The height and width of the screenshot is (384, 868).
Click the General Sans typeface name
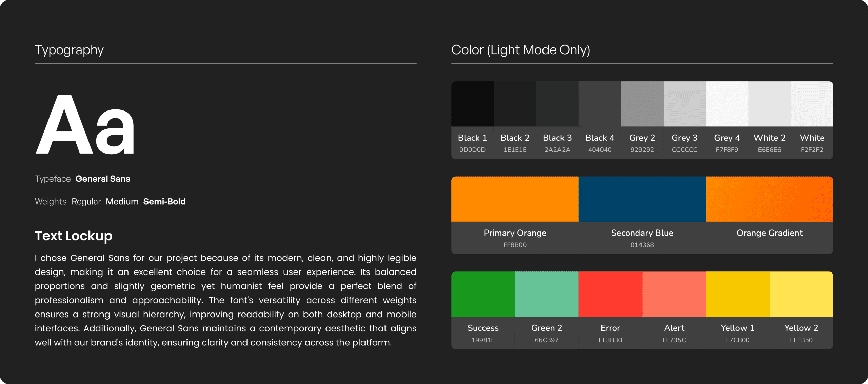pyautogui.click(x=103, y=179)
